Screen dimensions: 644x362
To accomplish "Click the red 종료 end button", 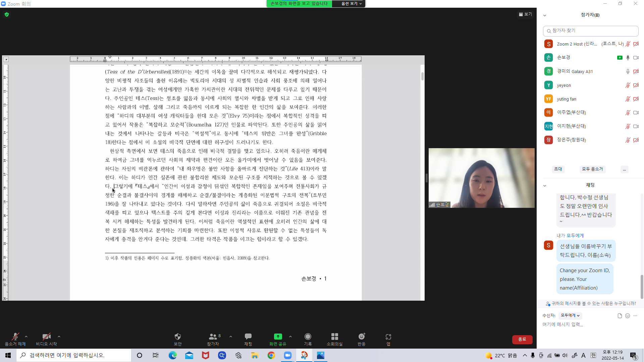I will coord(522,339).
